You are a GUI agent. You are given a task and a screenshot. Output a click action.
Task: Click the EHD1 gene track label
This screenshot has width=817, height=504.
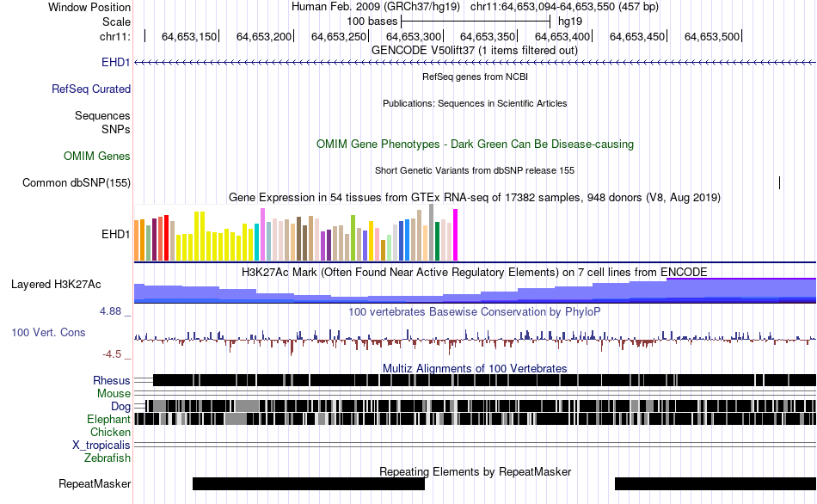[x=116, y=63]
